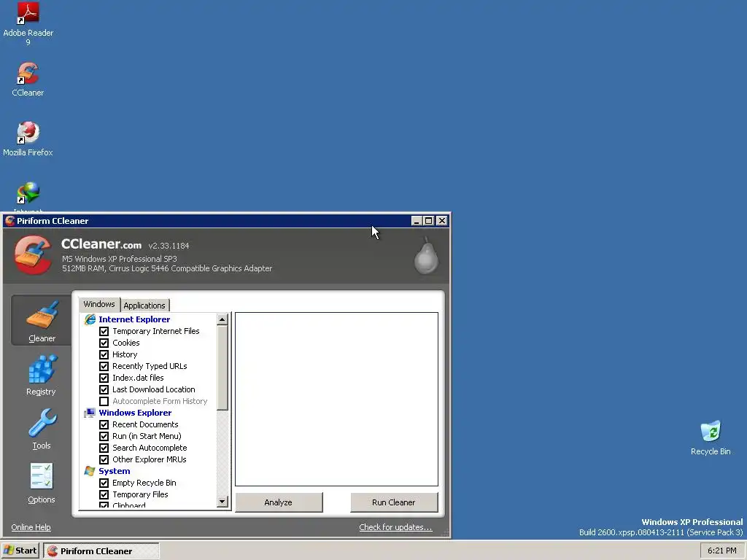747x560 pixels.
Task: Open the Start menu
Action: [20, 551]
